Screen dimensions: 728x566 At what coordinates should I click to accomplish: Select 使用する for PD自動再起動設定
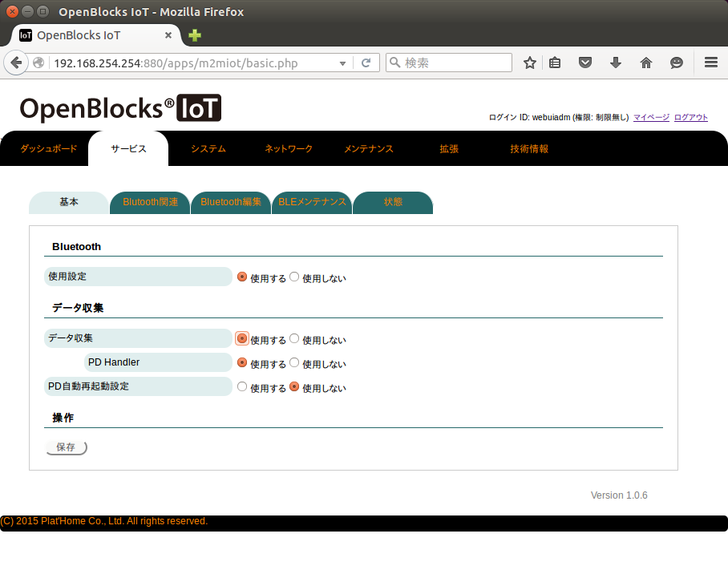pos(242,386)
